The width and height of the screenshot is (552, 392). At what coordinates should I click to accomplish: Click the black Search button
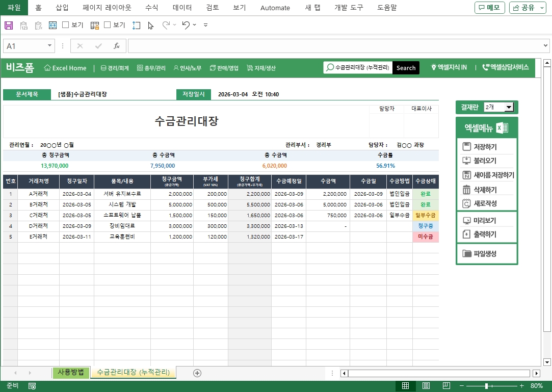coord(406,68)
